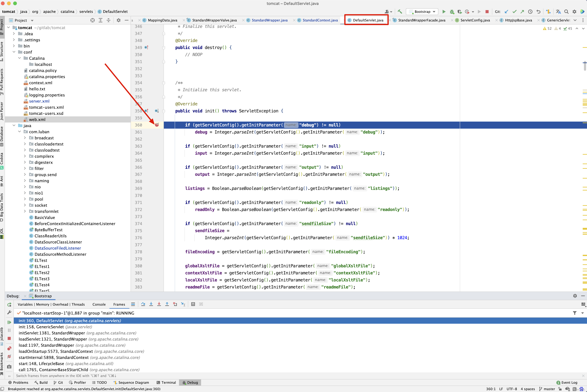Click the UTF-8 encoding status widget
The width and height of the screenshot is (587, 392).
point(512,389)
